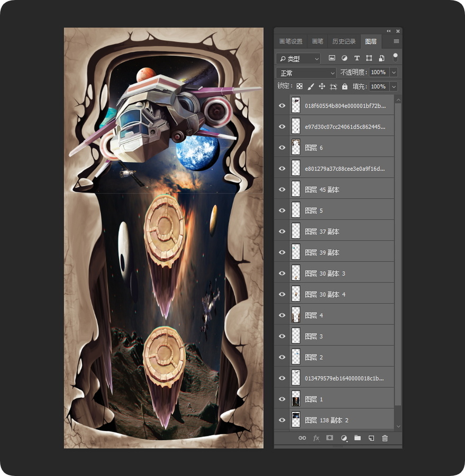Add a layer mask
The image size is (465, 476).
[330, 438]
